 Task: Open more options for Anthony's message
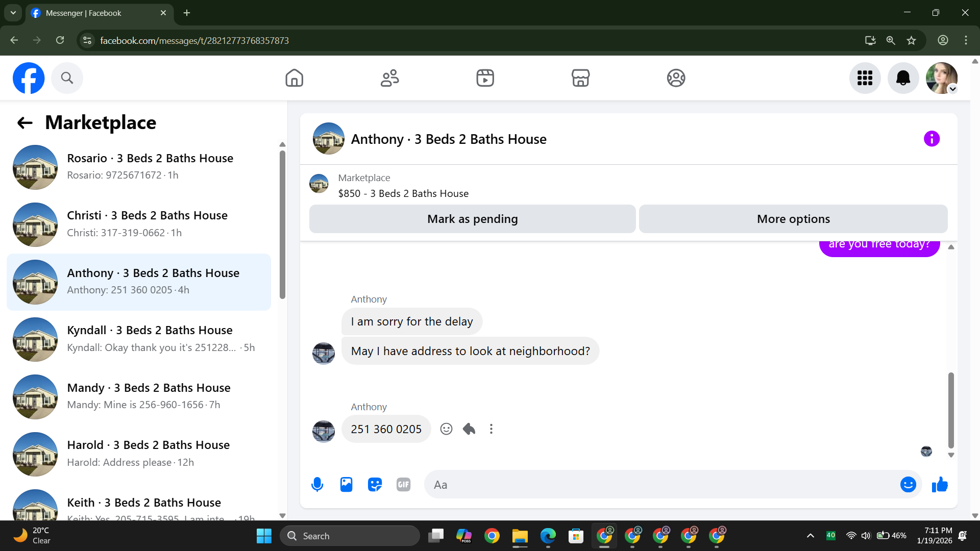pyautogui.click(x=491, y=429)
